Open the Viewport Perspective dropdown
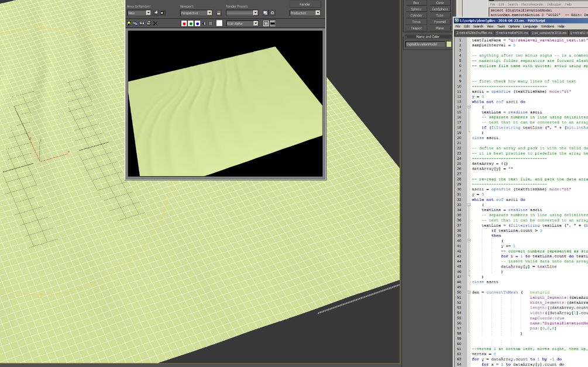 [x=196, y=13]
